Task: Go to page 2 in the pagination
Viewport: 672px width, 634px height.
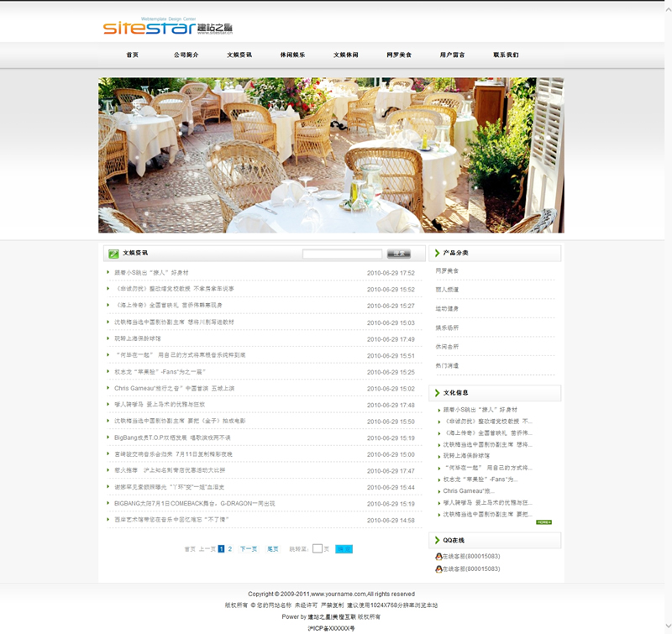Action: click(x=230, y=548)
